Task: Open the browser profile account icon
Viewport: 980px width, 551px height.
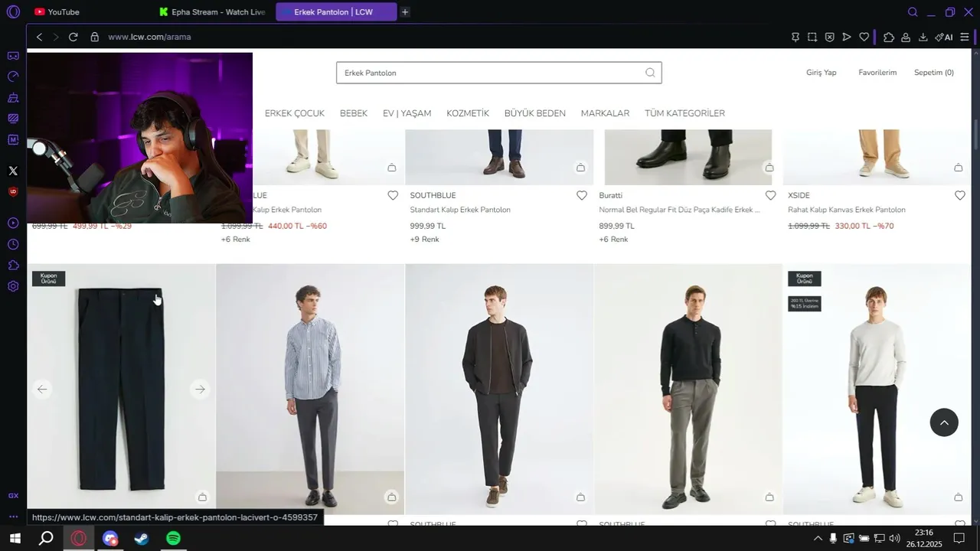Action: pyautogui.click(x=906, y=37)
